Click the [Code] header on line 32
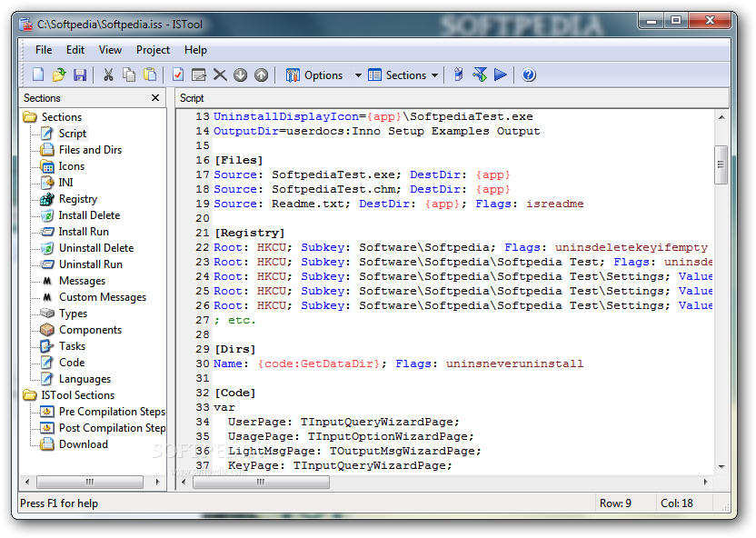This screenshot has width=756, height=538. point(234,393)
